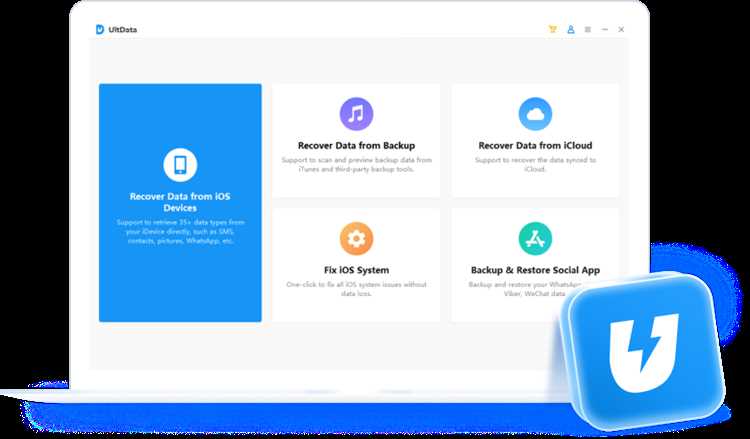Viewport: 750px width, 439px height.
Task: Choose Recover Data from Backup title
Action: tap(356, 145)
